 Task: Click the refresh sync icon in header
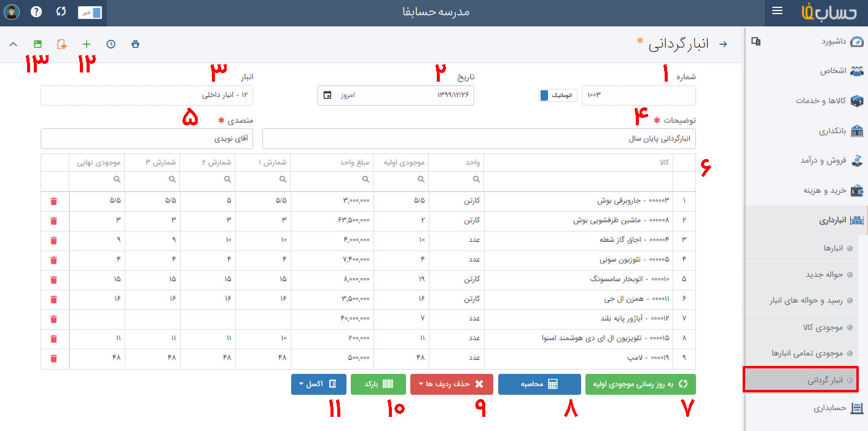point(60,12)
